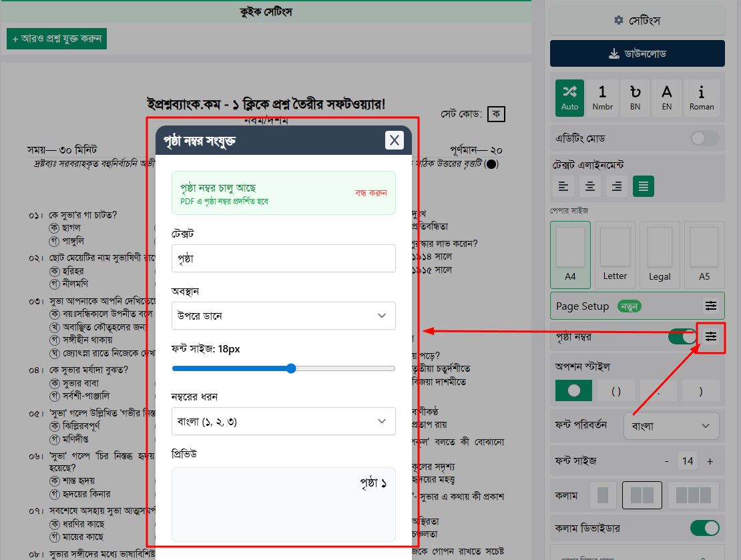The image size is (741, 560).
Task: Increase font size with plus button
Action: tap(710, 461)
